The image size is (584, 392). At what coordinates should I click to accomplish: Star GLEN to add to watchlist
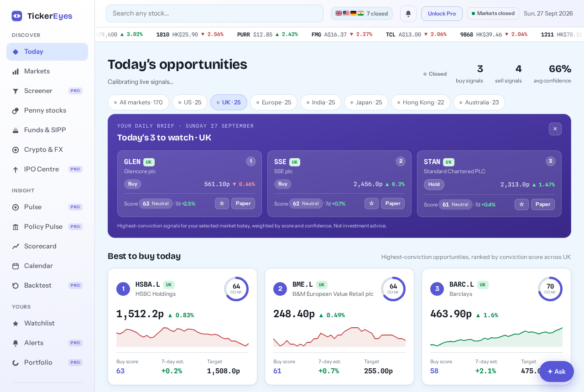click(222, 204)
